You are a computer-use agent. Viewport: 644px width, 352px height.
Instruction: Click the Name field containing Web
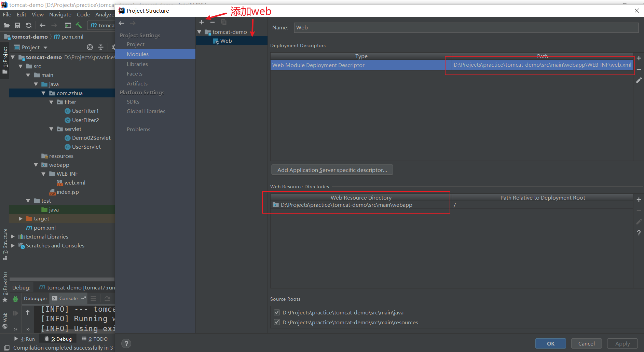tap(466, 28)
